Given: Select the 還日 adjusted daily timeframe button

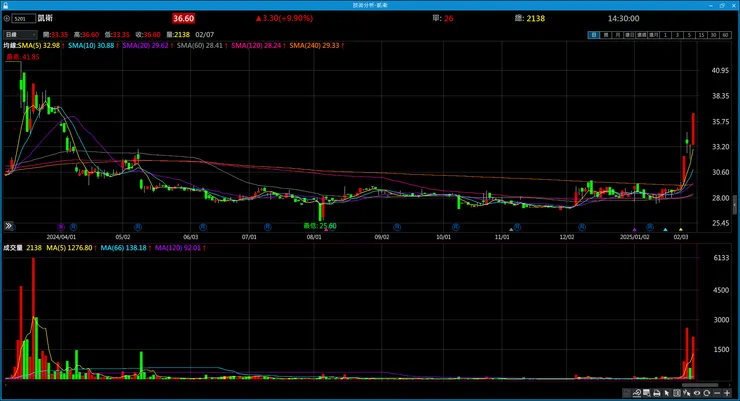Looking at the screenshot, I should click(630, 35).
